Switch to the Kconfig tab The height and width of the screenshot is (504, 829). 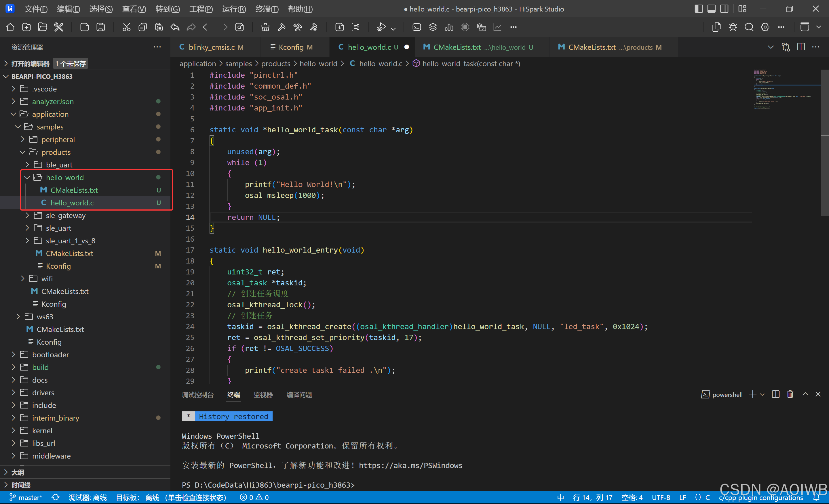291,47
